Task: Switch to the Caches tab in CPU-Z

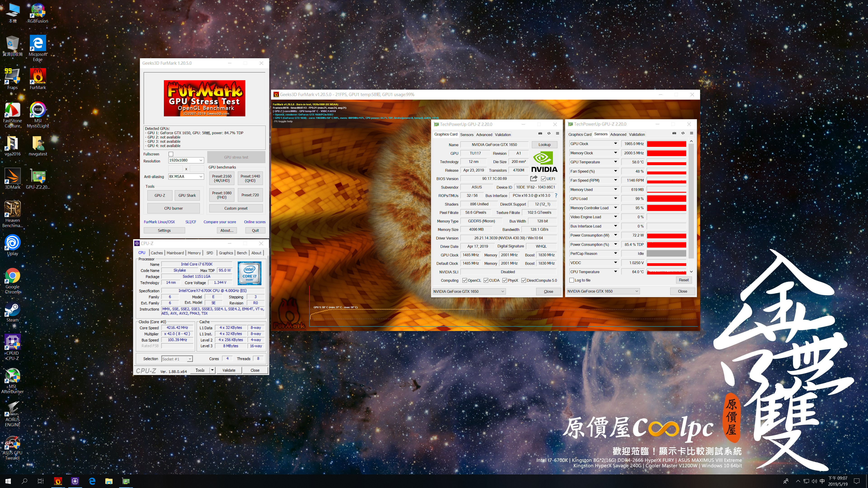Action: coord(157,253)
